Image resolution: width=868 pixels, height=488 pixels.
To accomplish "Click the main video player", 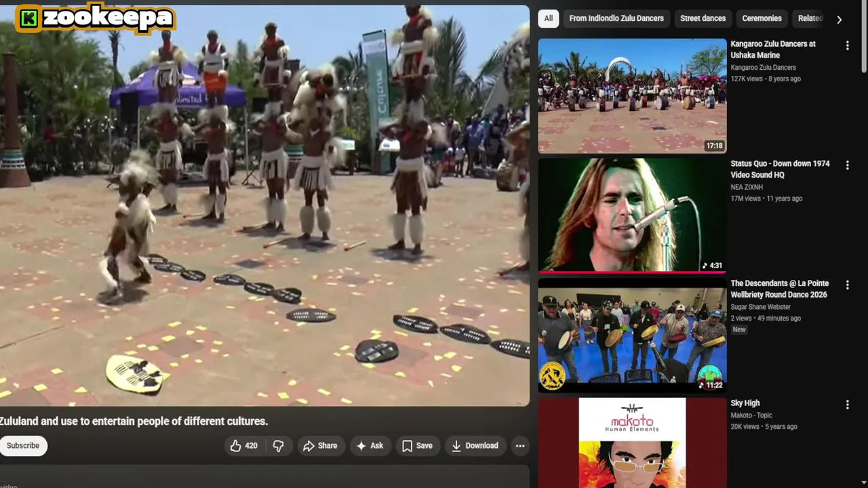I will 264,206.
